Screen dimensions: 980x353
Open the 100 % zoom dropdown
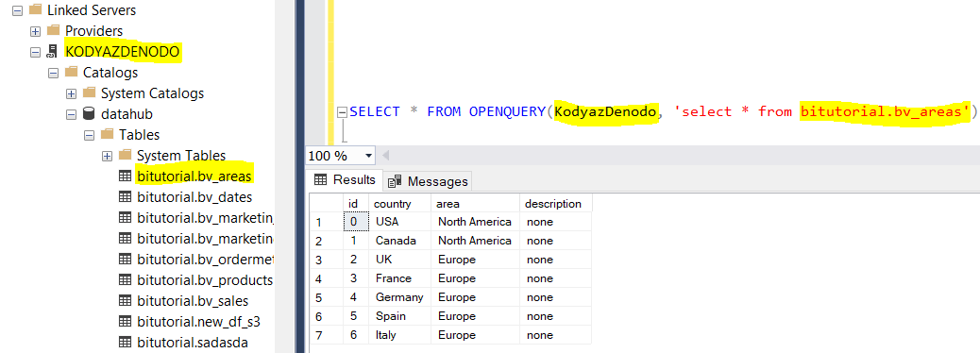click(368, 155)
